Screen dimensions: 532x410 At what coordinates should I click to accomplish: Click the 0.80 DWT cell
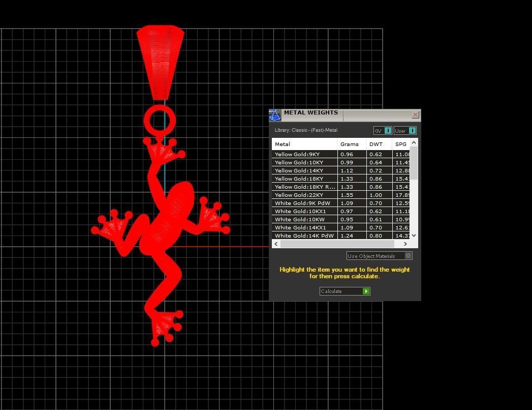pos(379,236)
